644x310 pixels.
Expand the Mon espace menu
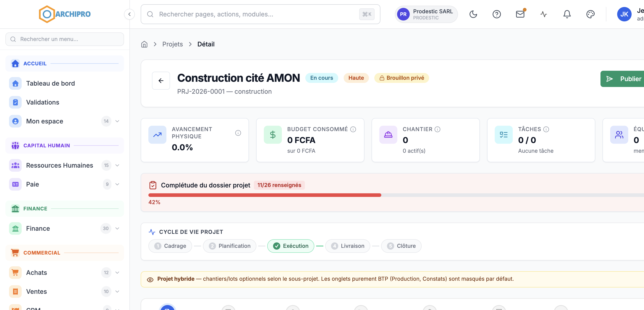pos(117,121)
